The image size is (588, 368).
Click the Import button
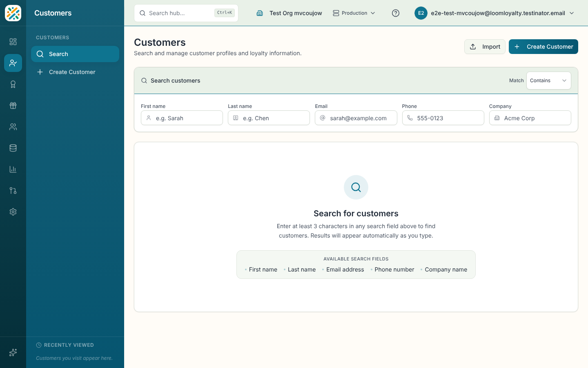coord(485,47)
